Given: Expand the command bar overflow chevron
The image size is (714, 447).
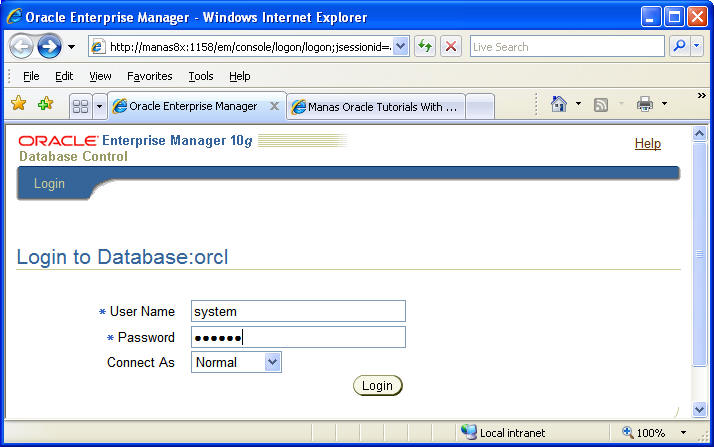Looking at the screenshot, I should pos(701,96).
